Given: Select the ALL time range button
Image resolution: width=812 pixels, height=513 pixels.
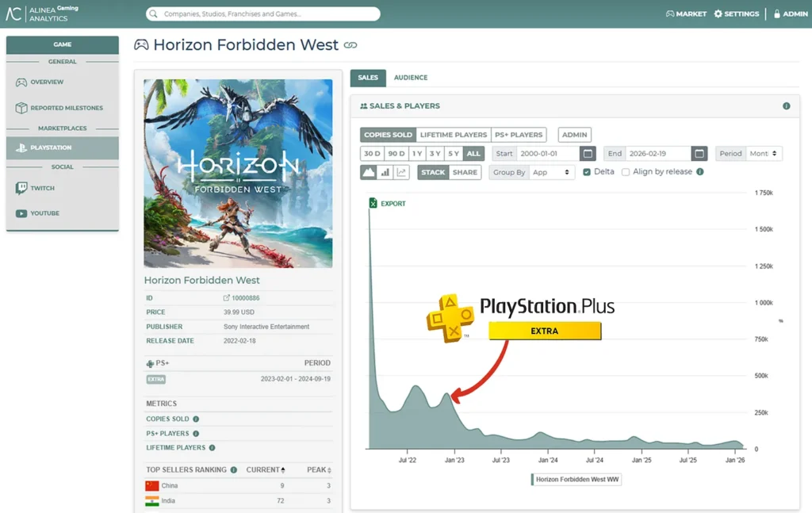Looking at the screenshot, I should click(473, 153).
